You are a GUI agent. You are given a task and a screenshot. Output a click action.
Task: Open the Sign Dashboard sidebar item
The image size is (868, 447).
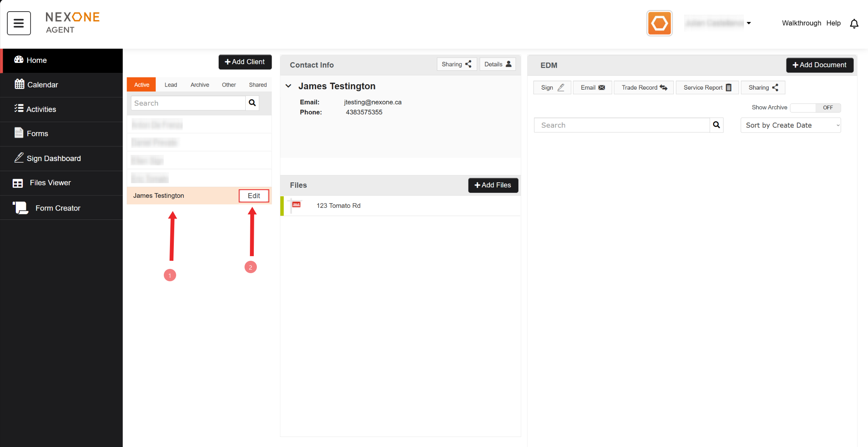pos(53,158)
